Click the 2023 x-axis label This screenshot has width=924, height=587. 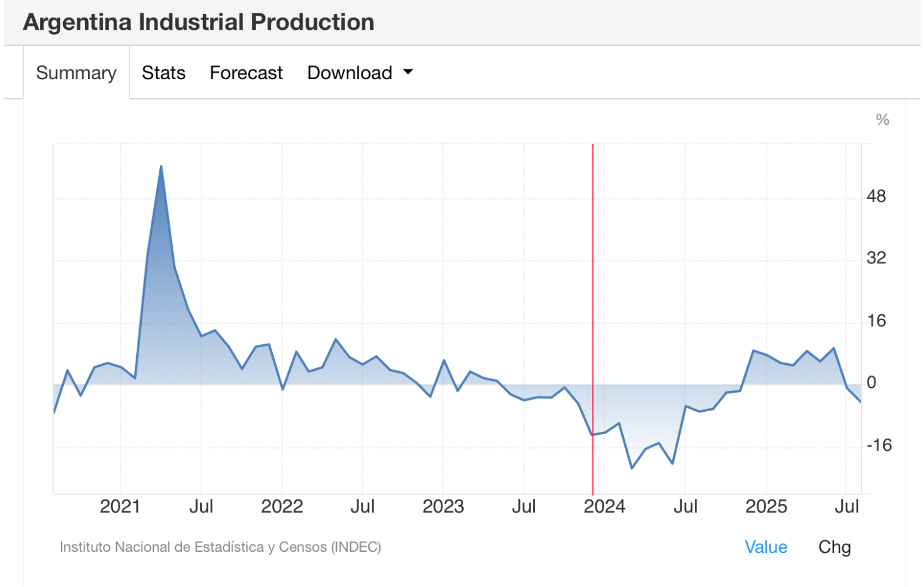443,506
